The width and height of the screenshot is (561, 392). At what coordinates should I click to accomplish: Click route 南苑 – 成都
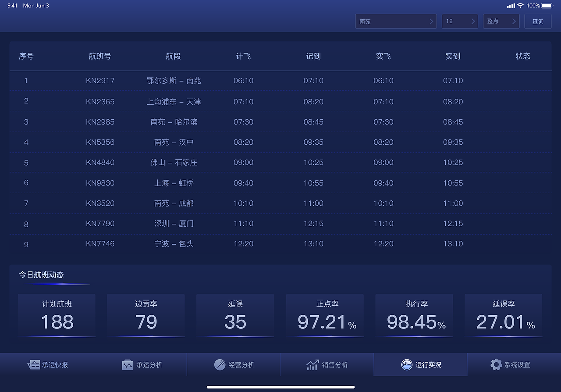(174, 203)
